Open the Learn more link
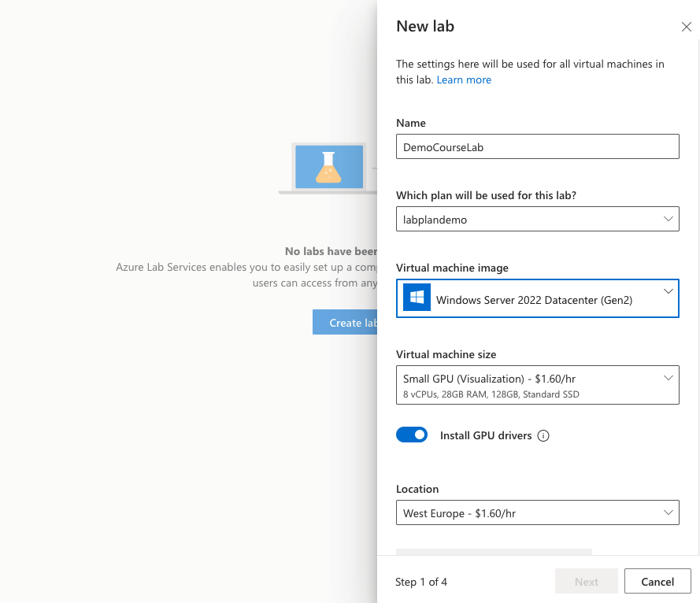Screen dimensions: 700x603 pyautogui.click(x=464, y=80)
